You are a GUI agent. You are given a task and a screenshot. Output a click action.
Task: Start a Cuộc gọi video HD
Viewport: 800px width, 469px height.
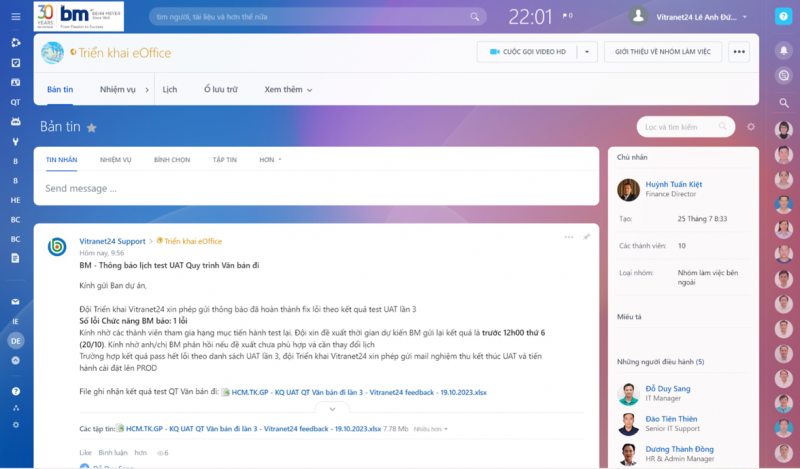coord(527,52)
